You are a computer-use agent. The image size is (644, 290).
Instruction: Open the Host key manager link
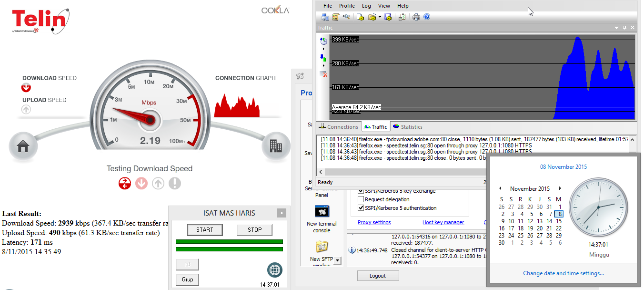[443, 222]
